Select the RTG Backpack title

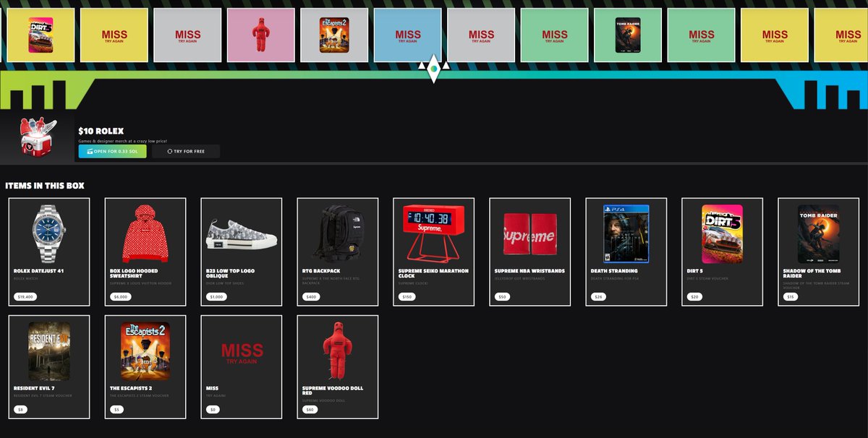click(321, 271)
